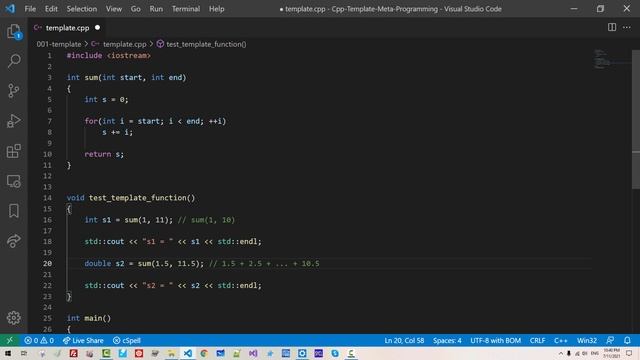Click the feedback icon in status bar
Screen dimensions: 640x360
(x=610, y=340)
